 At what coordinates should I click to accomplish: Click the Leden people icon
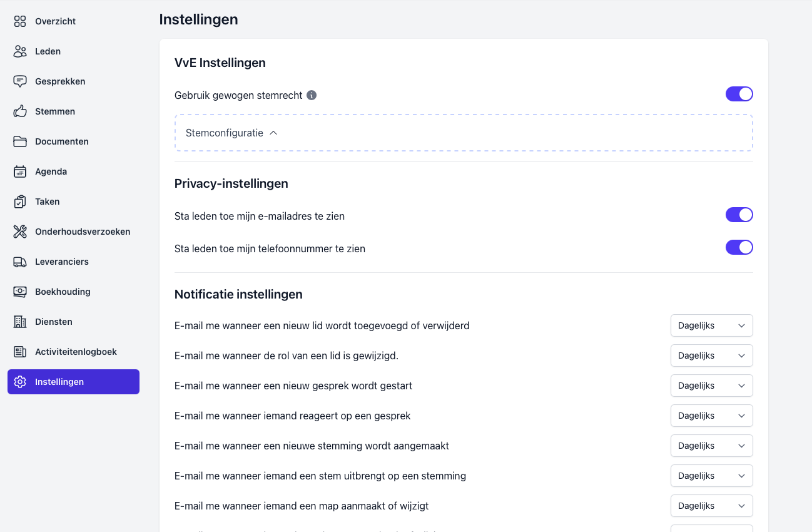tap(20, 51)
